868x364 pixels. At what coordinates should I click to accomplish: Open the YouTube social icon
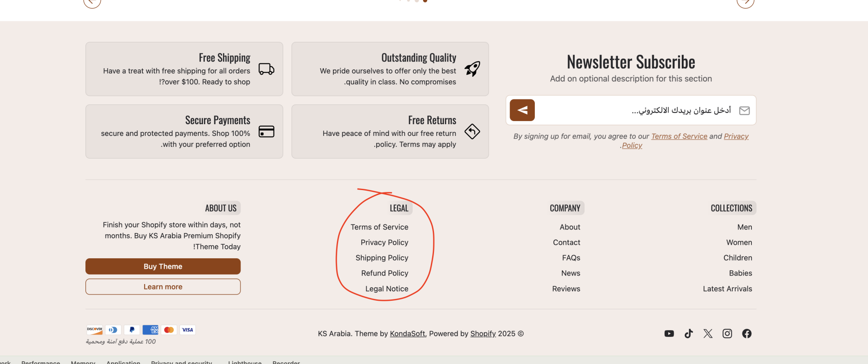(x=669, y=334)
